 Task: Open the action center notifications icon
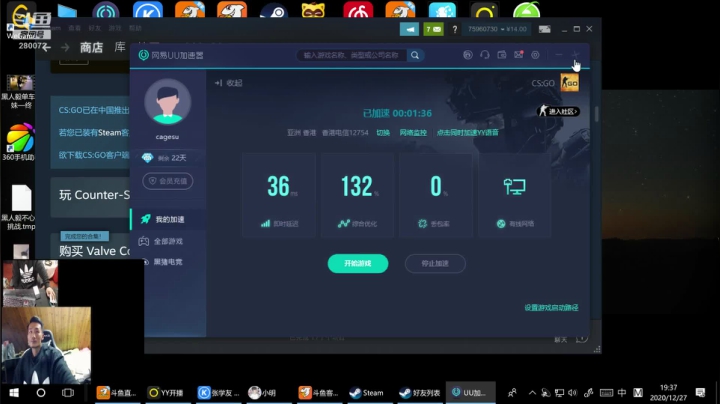click(700, 393)
